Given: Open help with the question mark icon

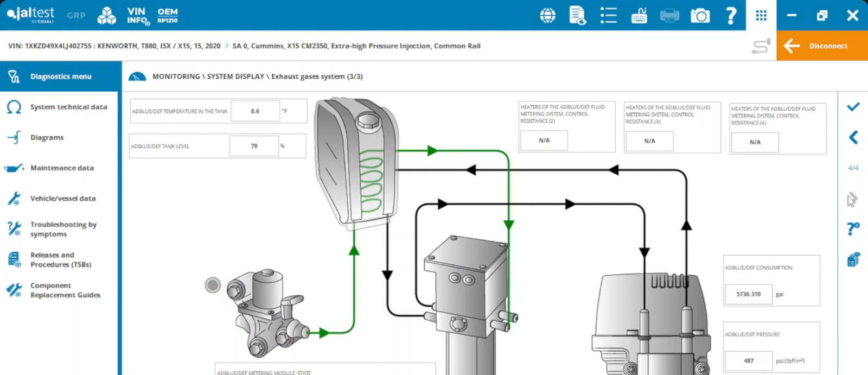Looking at the screenshot, I should click(731, 15).
